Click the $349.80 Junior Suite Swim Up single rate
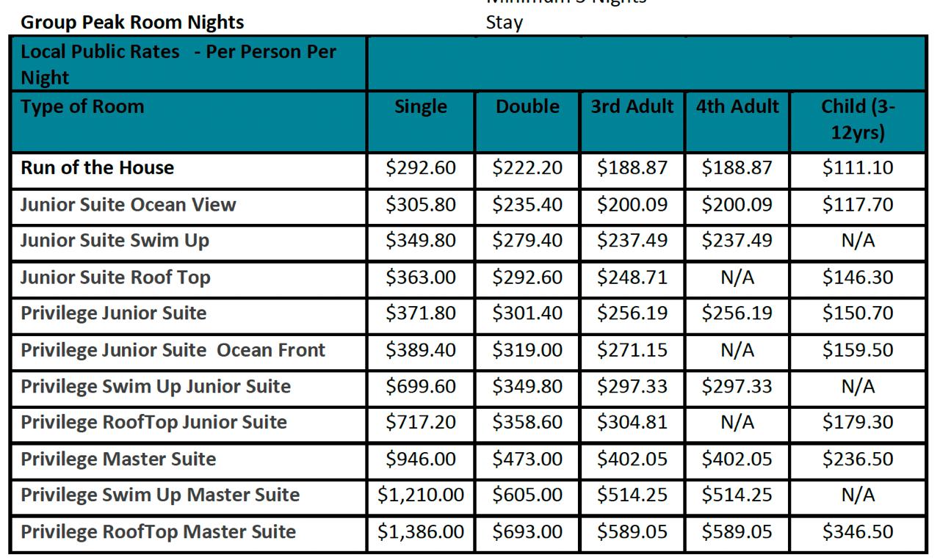Viewport: 940px width, 560px height. pyautogui.click(x=421, y=241)
